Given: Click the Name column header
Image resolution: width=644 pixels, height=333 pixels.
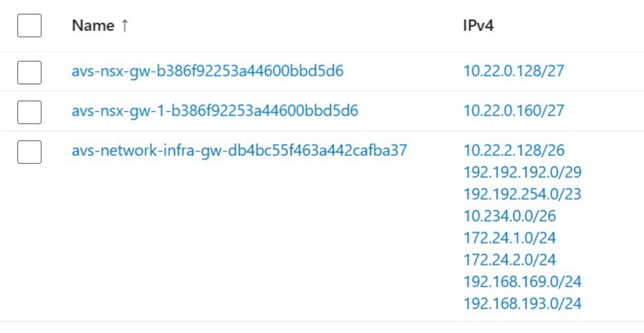Looking at the screenshot, I should 93,25.
